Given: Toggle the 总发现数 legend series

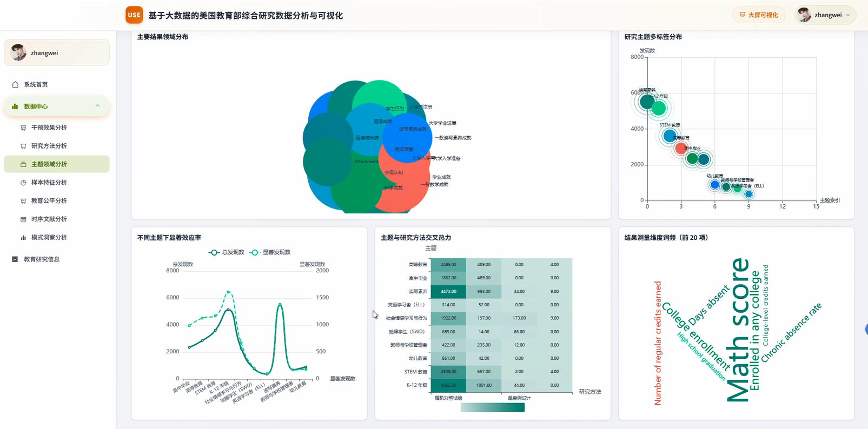Looking at the screenshot, I should click(227, 252).
